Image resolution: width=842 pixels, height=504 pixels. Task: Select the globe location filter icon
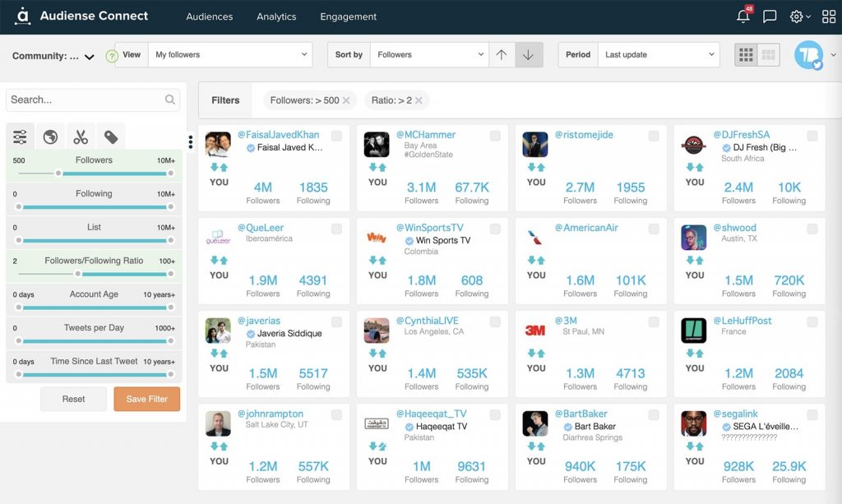(50, 136)
